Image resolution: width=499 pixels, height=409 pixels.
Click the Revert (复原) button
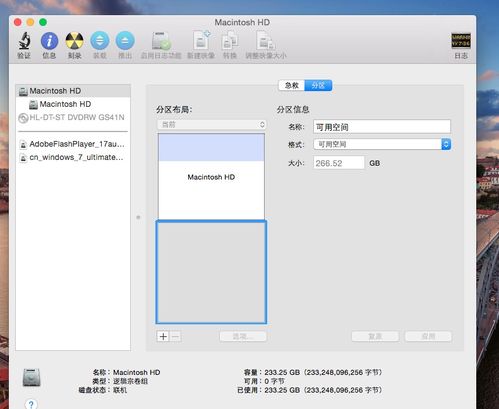click(375, 336)
